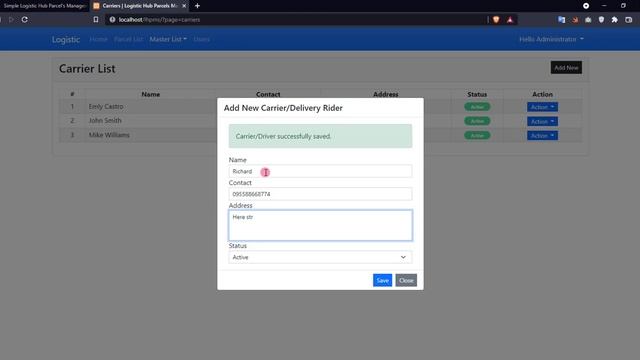Click the Active badge in John Smith row
Viewport: 640px width, 360px height.
pos(477,121)
